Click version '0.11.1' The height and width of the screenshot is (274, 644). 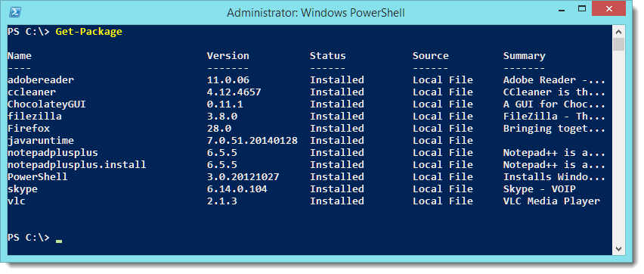pyautogui.click(x=225, y=104)
